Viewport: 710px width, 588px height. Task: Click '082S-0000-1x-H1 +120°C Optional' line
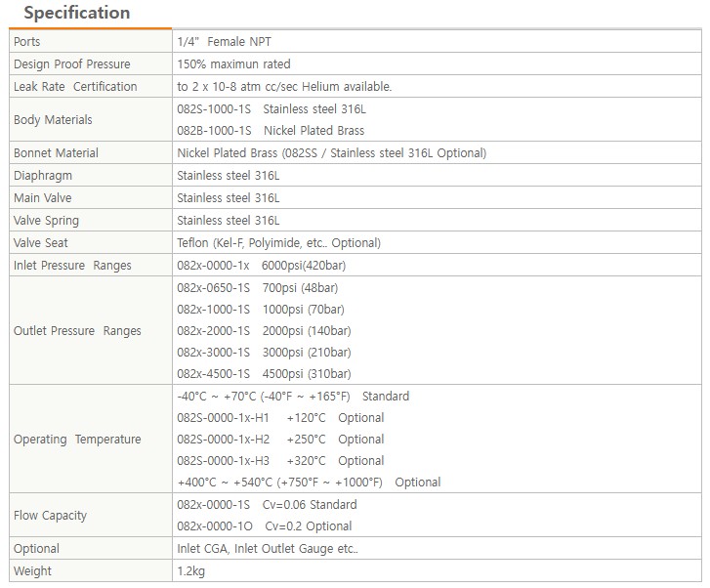click(280, 418)
